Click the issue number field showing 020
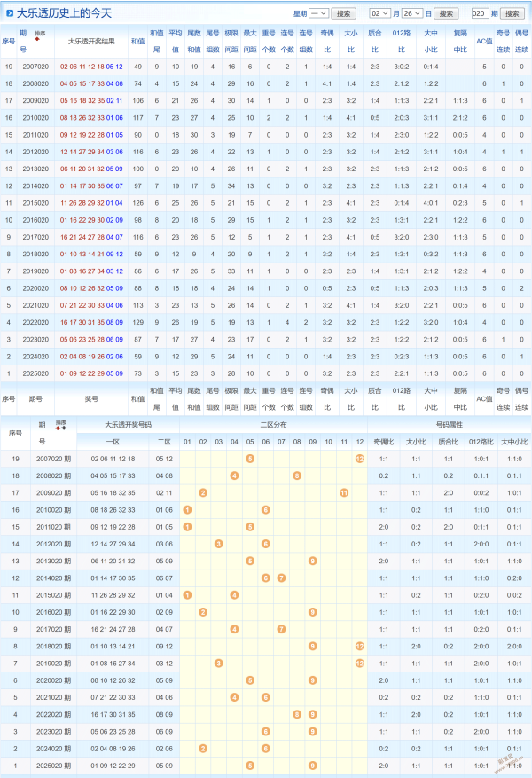This screenshot has height=778, width=532. tap(479, 13)
